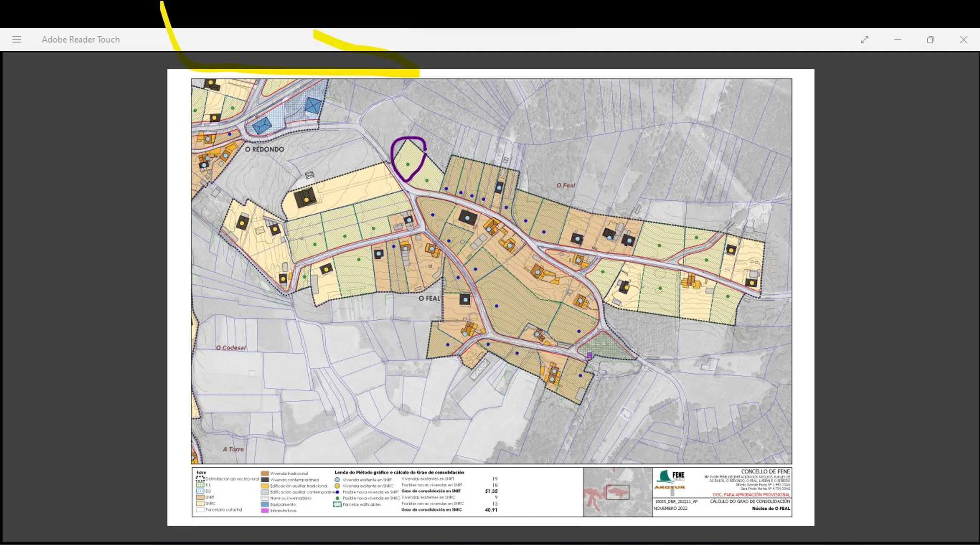Click the blue 'Equipamento' legend swatch

pyautogui.click(x=265, y=504)
